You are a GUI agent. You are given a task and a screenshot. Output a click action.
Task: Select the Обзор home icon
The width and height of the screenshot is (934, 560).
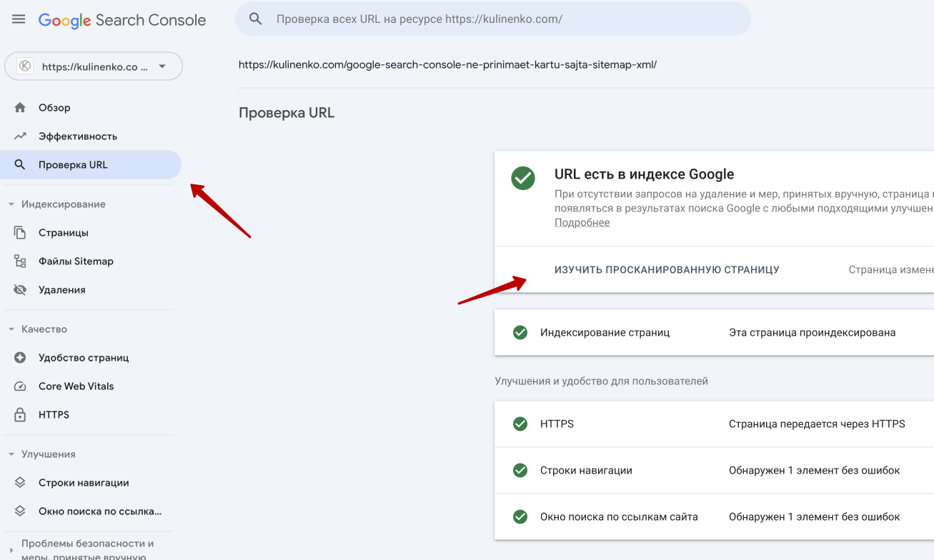20,107
